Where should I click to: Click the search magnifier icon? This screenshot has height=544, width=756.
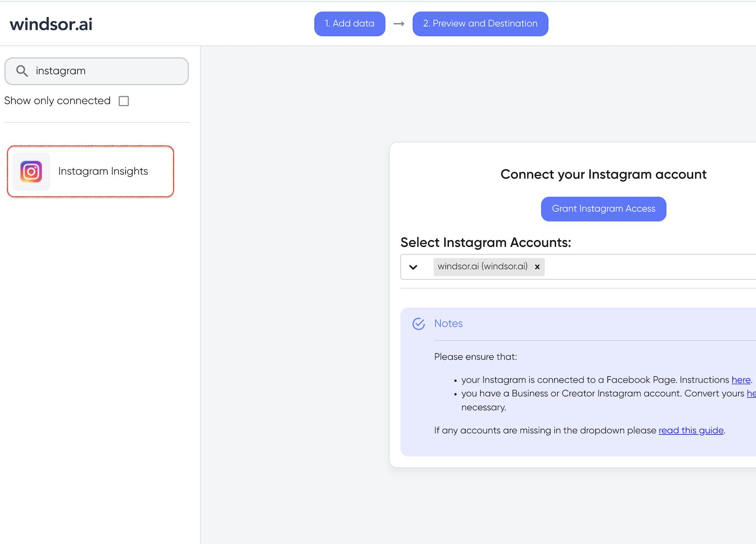[x=21, y=71]
